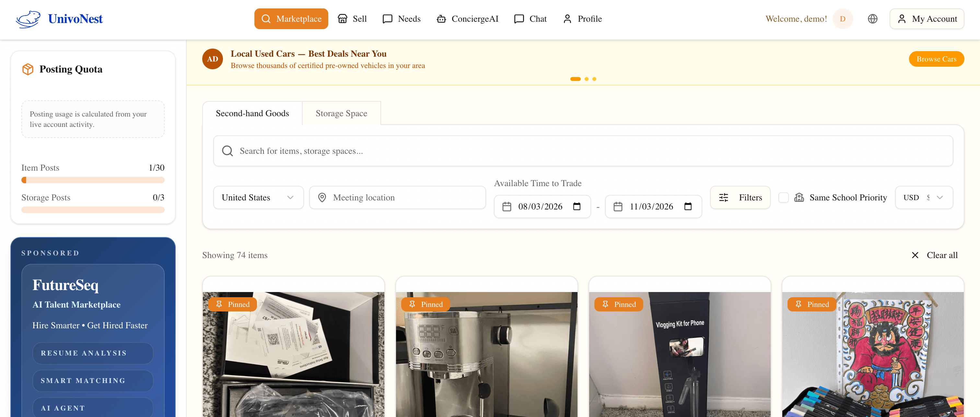980x417 pixels.
Task: Select the first active carousel indicator
Action: (x=575, y=79)
